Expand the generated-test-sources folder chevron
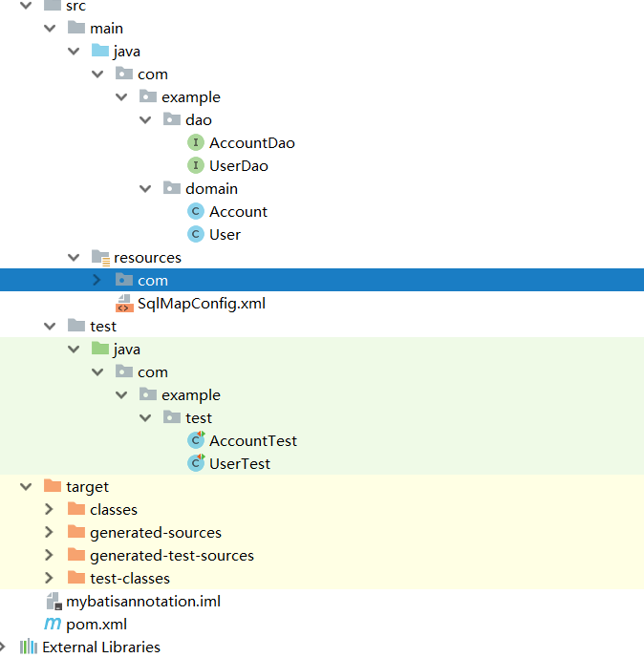This screenshot has width=644, height=658. [x=49, y=555]
